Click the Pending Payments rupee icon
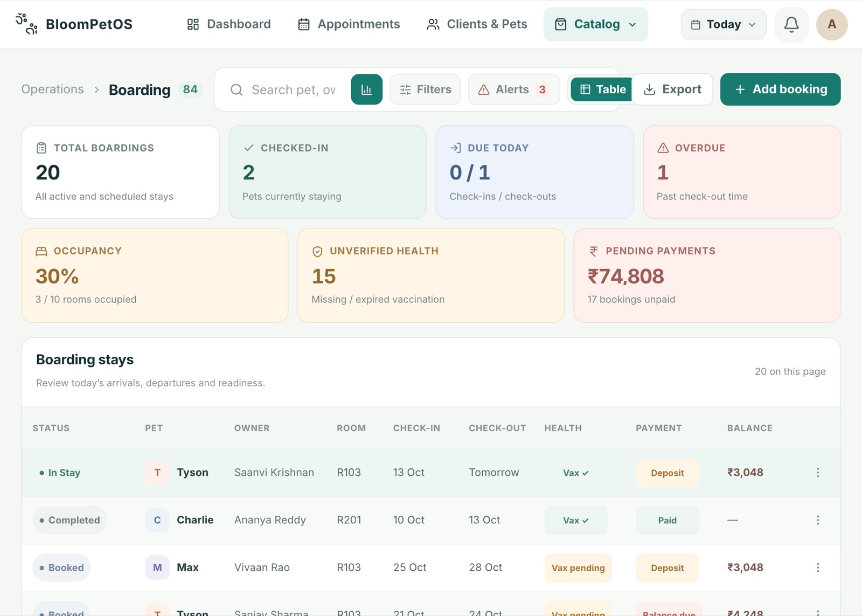 click(594, 251)
